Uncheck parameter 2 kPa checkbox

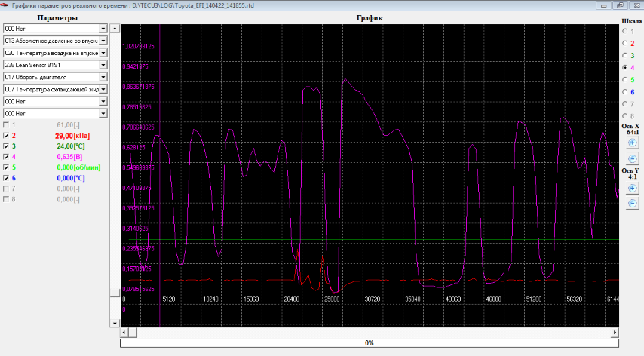7,136
